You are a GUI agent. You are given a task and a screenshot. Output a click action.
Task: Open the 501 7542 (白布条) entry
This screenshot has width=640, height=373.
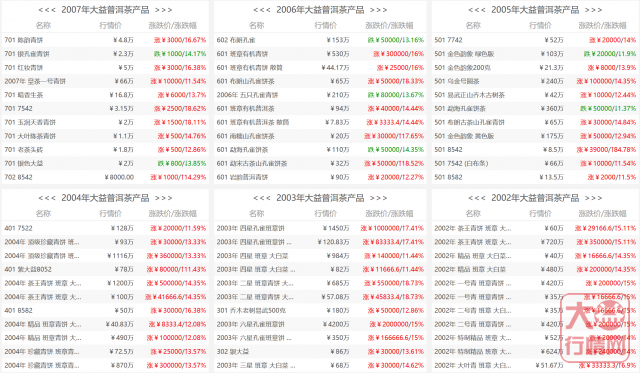[461, 163]
